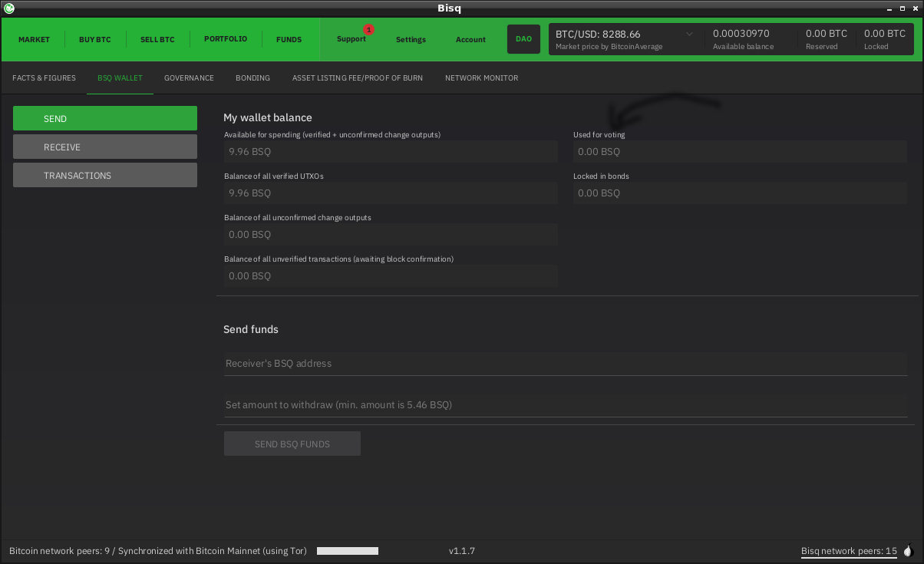Screen dimensions: 924x564
Task: Open the Buy BTC section
Action: [95, 39]
